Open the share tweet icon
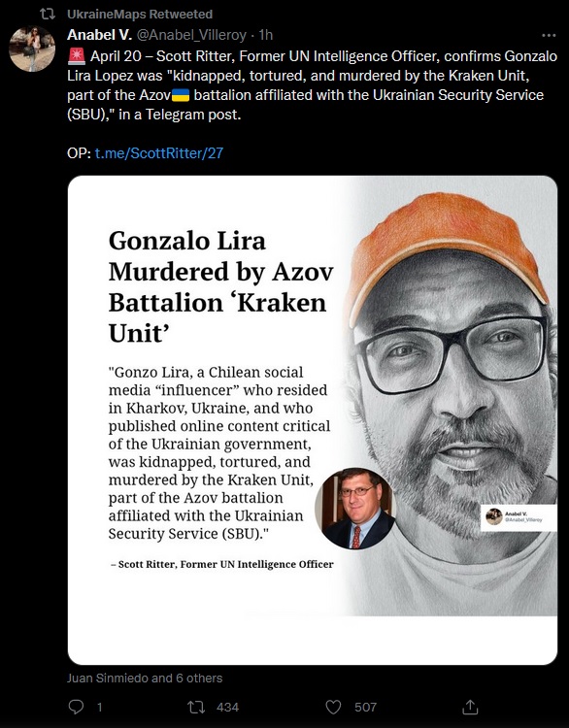This screenshot has width=569, height=728. point(470,707)
